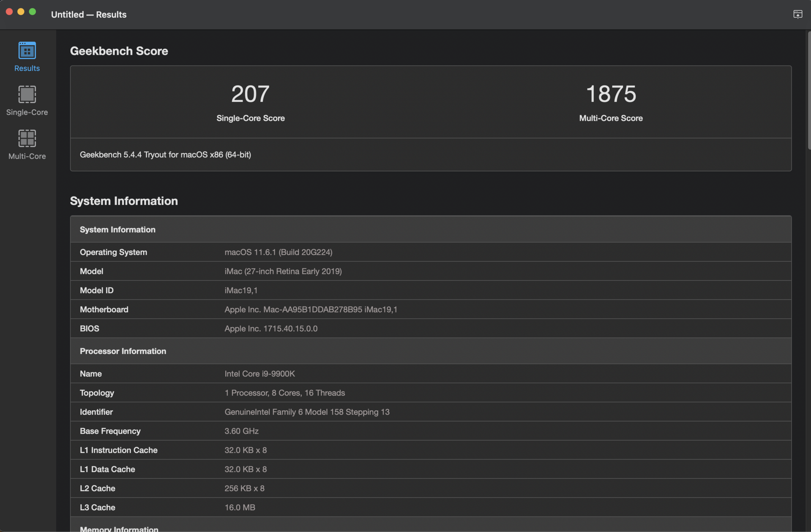The width and height of the screenshot is (811, 532).
Task: Click the Memory Information section header
Action: (x=431, y=525)
